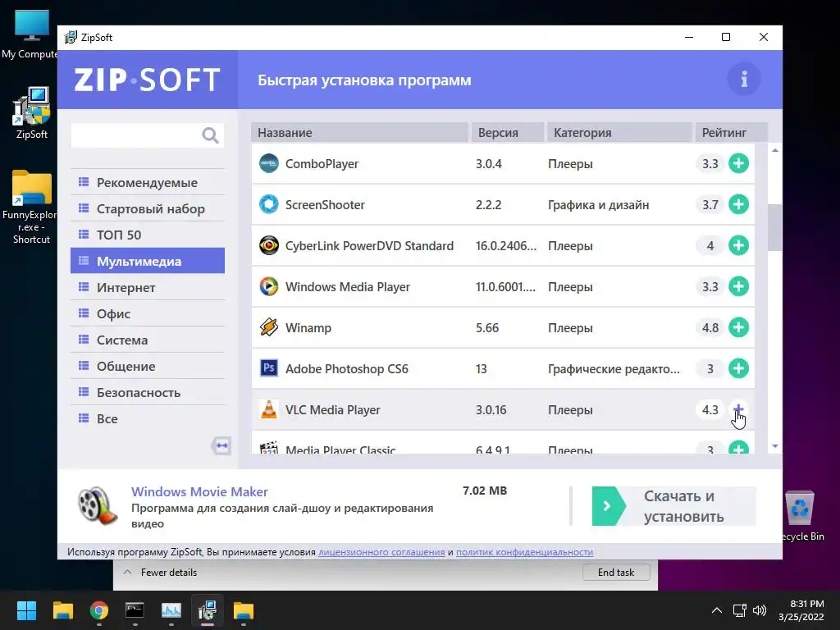Click the CyberLink PowerDVD app icon
840x630 pixels.
tap(268, 245)
